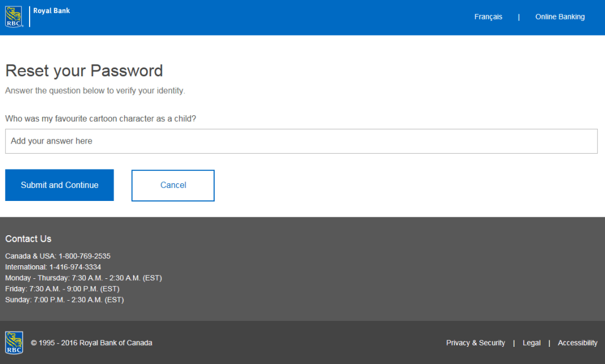This screenshot has height=364, width=605.
Task: Cancel the password reset
Action: point(173,186)
